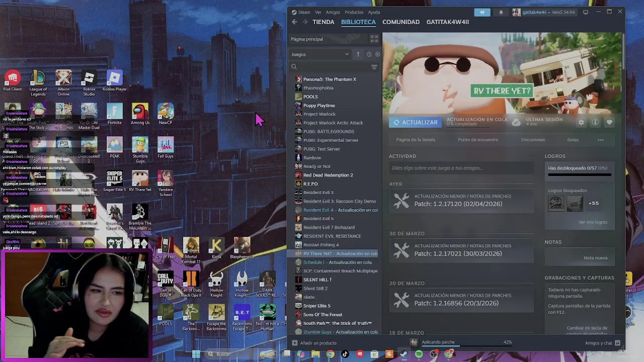Open Riot Client desktop shortcut

13,81
